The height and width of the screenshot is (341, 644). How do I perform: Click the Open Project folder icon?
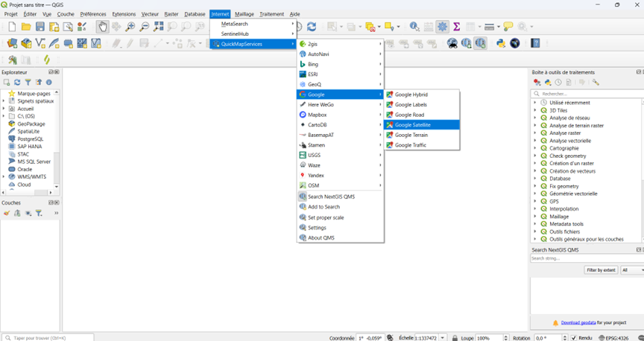coord(26,27)
